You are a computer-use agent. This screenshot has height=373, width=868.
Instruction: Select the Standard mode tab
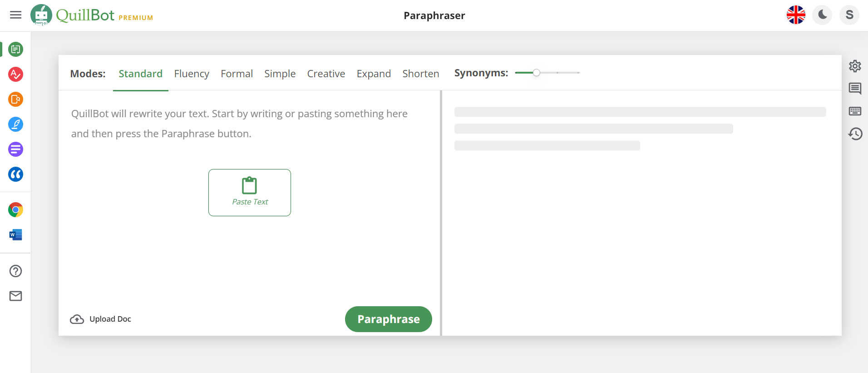point(140,74)
